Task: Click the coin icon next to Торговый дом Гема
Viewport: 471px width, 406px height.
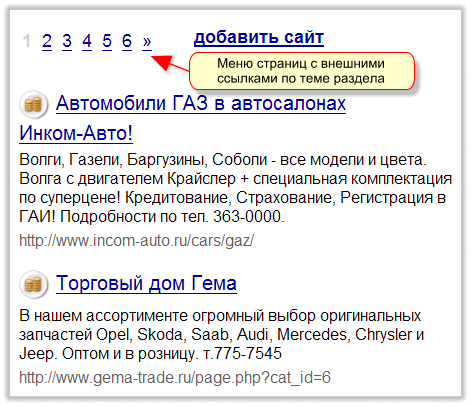Action: click(33, 285)
